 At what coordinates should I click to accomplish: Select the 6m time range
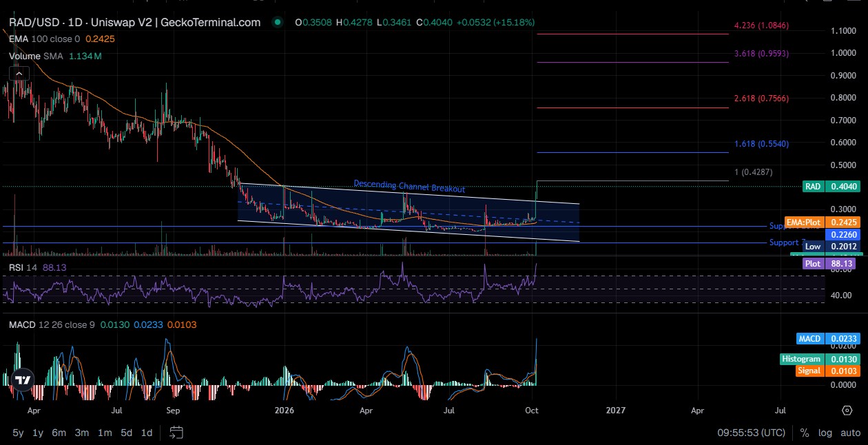pos(59,433)
